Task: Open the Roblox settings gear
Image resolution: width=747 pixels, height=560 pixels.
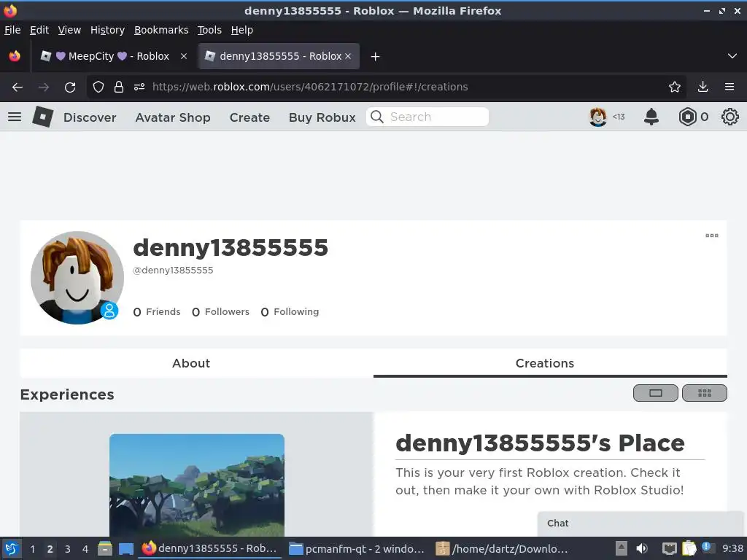Action: click(729, 117)
